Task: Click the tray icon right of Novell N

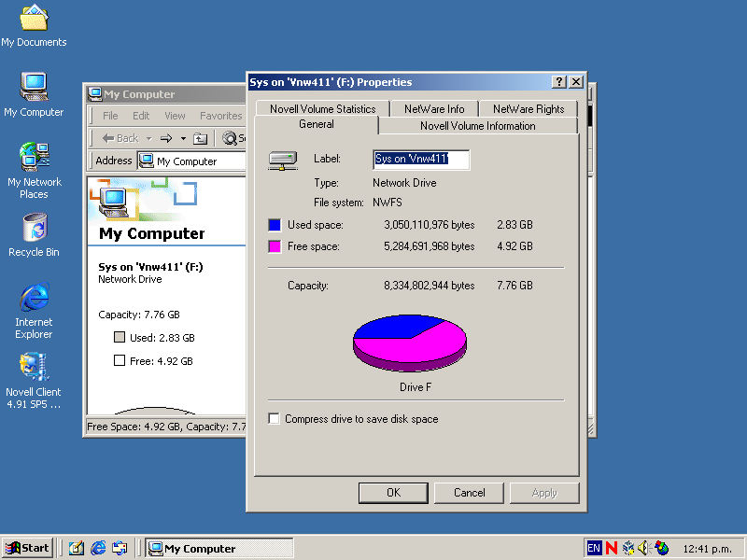Action: click(628, 548)
